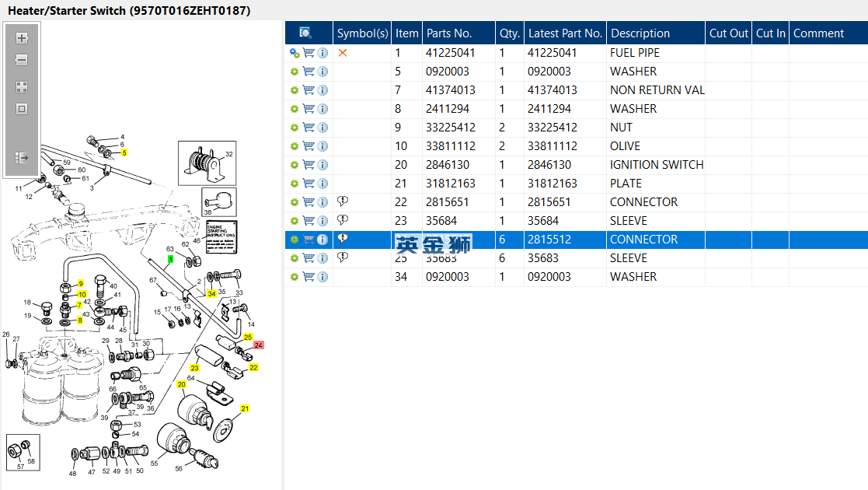Click gear icon for PLATE row
Viewport: 868px width, 490px height.
(295, 184)
